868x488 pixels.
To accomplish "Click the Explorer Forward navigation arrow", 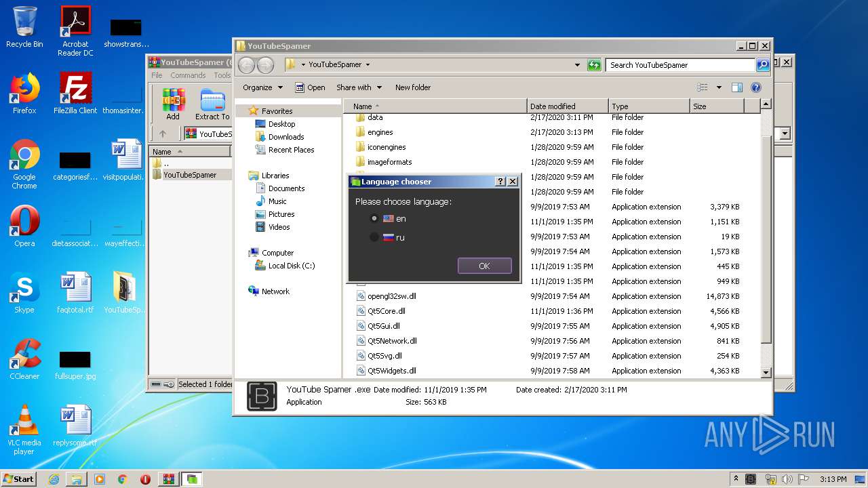I will pyautogui.click(x=265, y=65).
